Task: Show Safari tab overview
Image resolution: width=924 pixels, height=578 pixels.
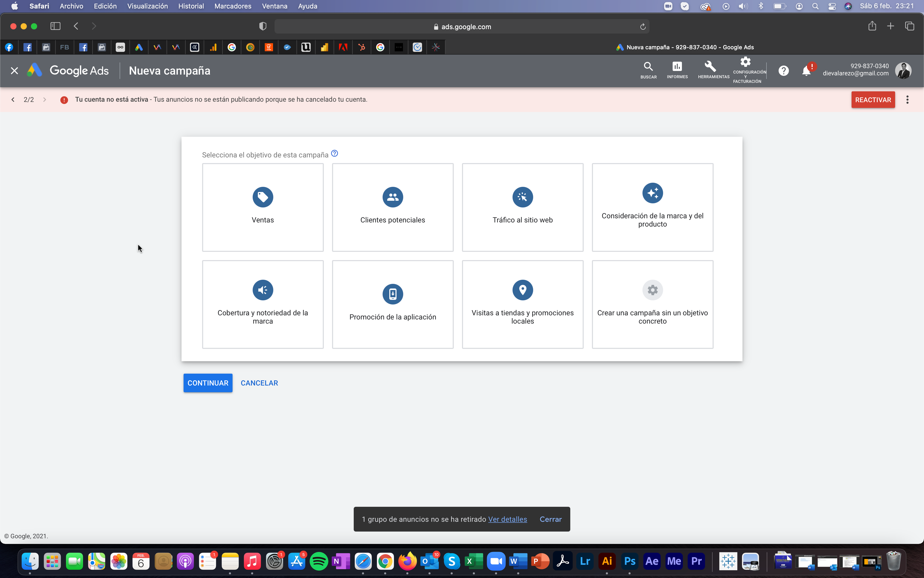Action: click(910, 26)
